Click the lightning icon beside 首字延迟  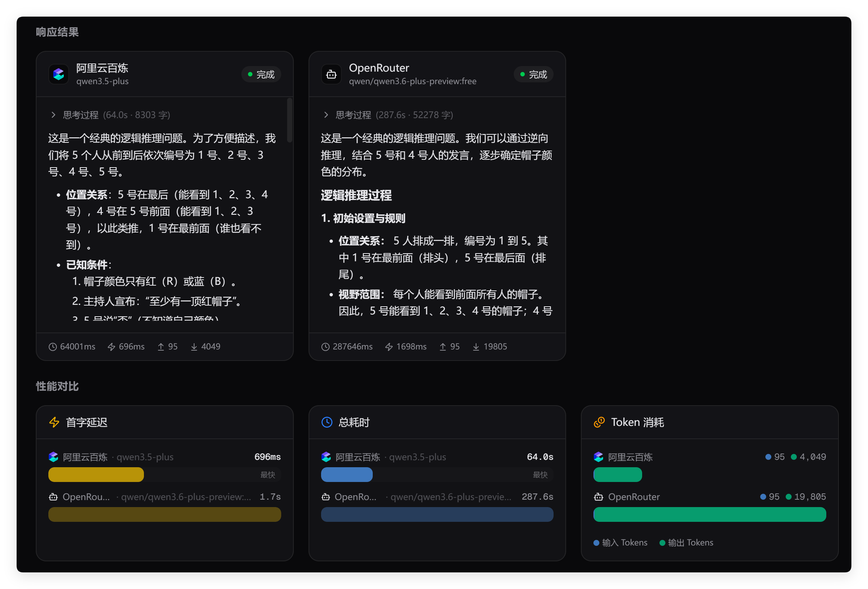coord(54,422)
